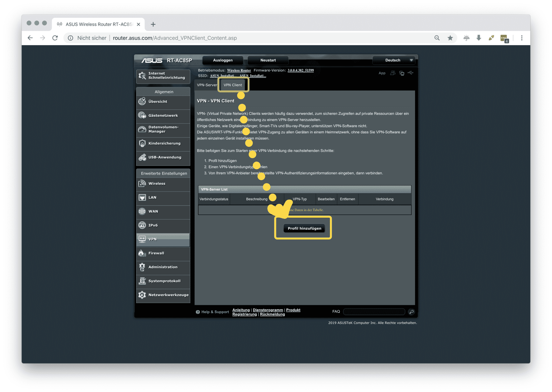Click the Neustart button
Screen dimensions: 552x392
268,60
